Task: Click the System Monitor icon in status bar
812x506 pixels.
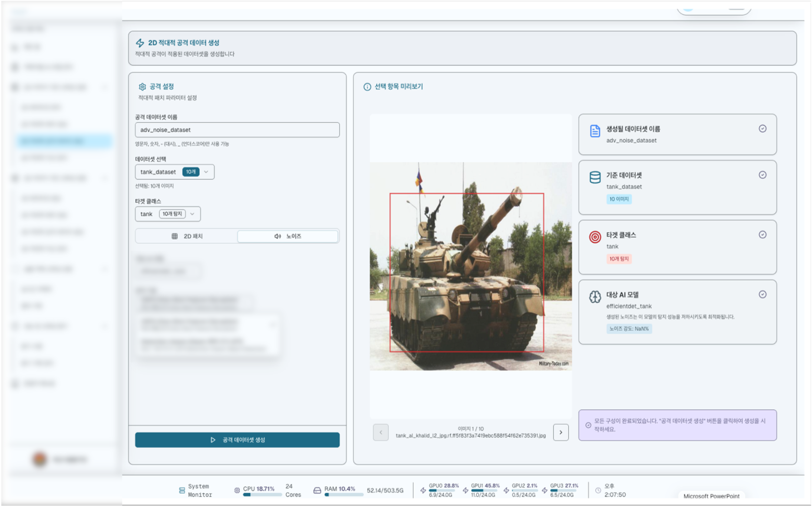Action: 182,490
